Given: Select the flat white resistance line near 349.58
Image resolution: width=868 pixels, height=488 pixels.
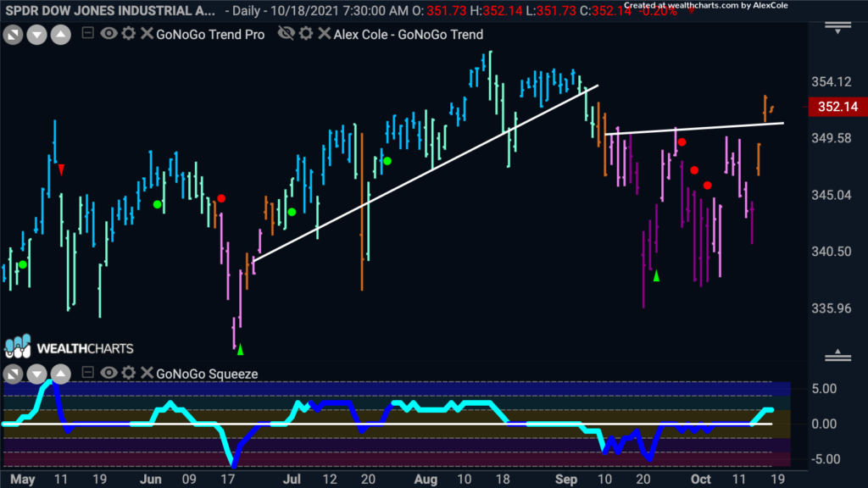Looking at the screenshot, I should click(x=694, y=129).
